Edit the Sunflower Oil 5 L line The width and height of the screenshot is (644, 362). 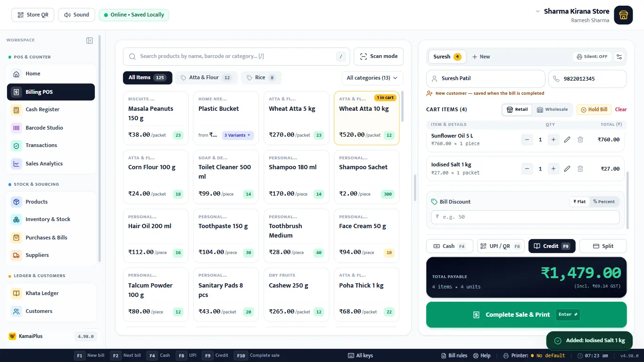point(567,140)
